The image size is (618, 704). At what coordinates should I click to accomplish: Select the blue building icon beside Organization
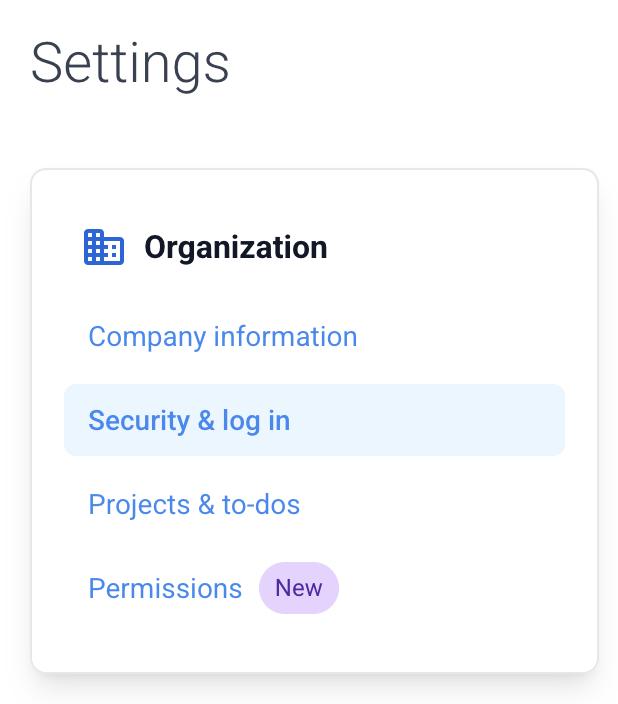coord(104,247)
